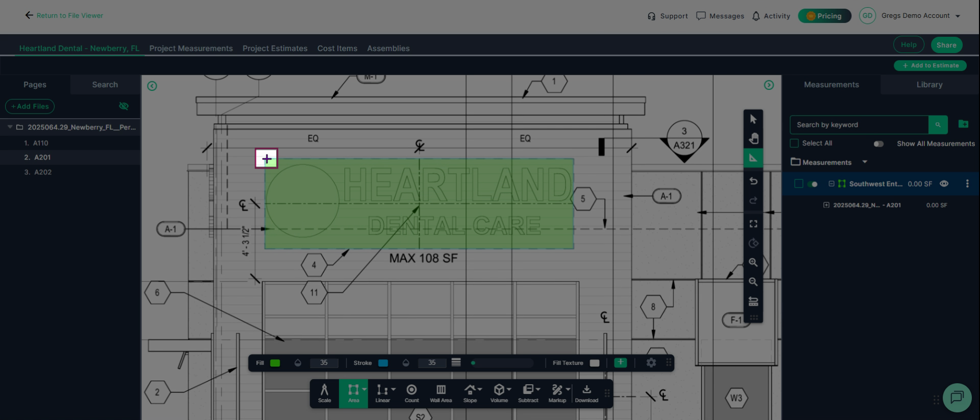Click the rotate page icon

753,243
